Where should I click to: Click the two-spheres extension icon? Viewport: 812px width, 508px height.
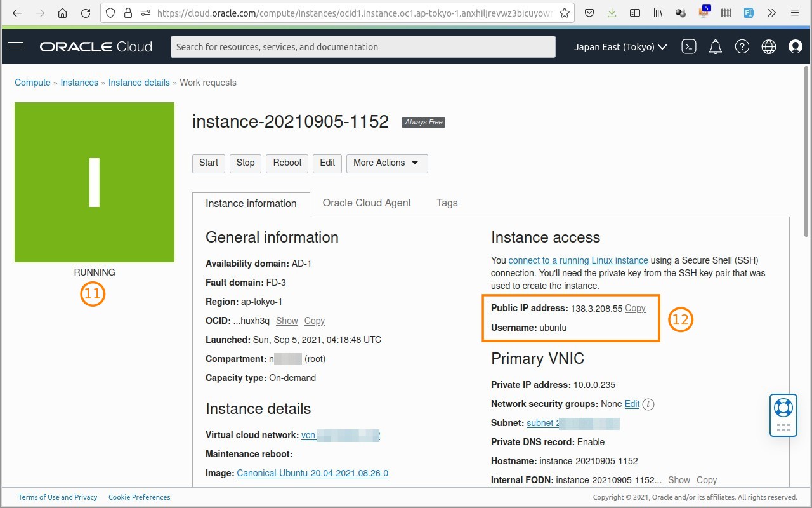tap(681, 13)
